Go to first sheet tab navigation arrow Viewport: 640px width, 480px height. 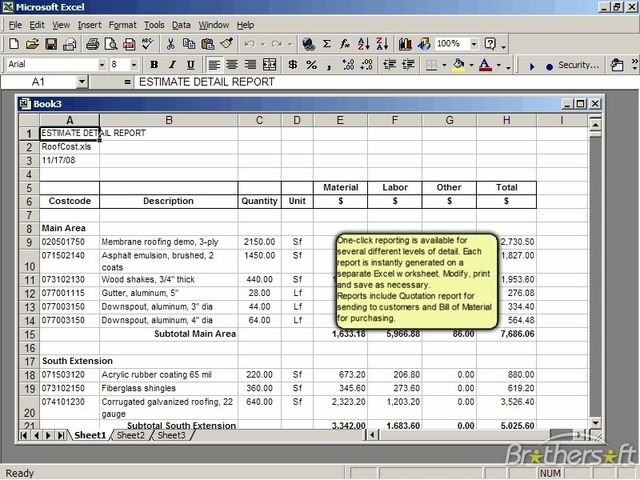coord(24,436)
